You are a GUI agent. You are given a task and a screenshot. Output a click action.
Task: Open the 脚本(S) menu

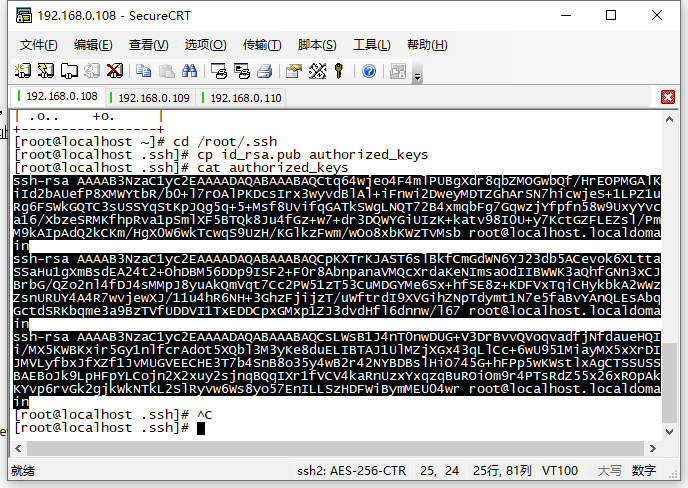pos(317,45)
